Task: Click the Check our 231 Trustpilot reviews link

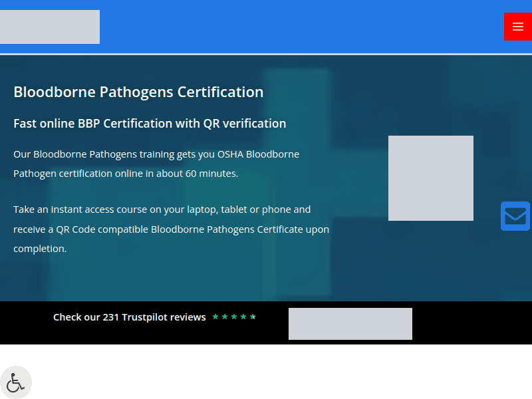Action: point(129,317)
